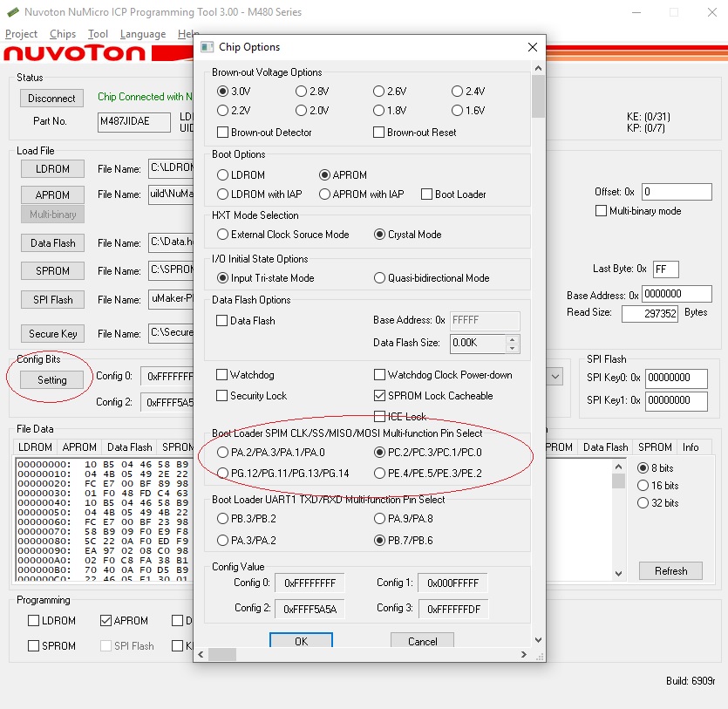Click the SPI Key0 input field
Viewport: 728px width, 709px height.
[676, 378]
